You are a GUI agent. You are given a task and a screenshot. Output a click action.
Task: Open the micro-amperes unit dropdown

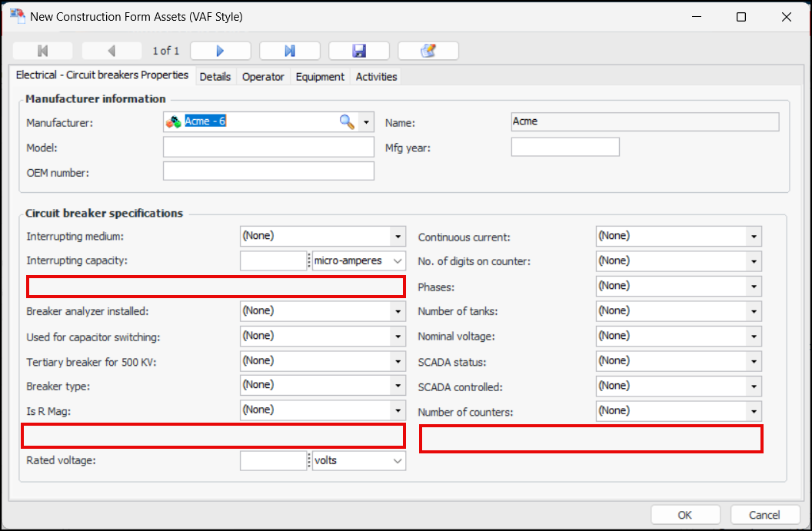[398, 261]
